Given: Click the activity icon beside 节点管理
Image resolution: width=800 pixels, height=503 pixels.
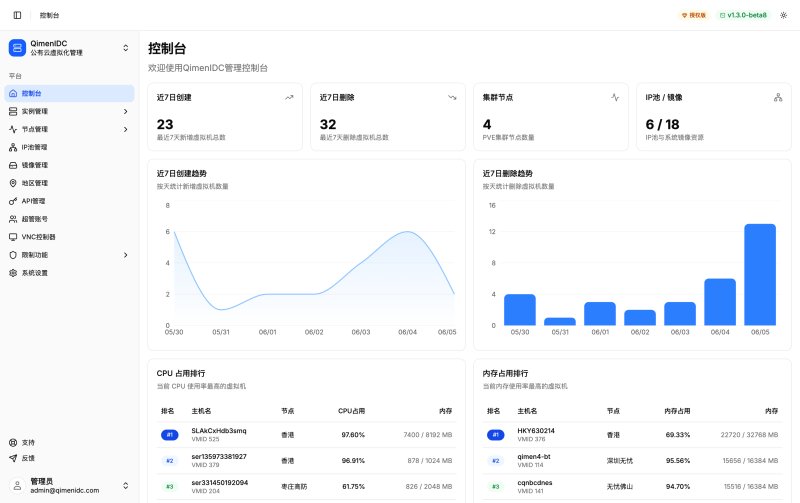Looking at the screenshot, I should click(x=13, y=129).
